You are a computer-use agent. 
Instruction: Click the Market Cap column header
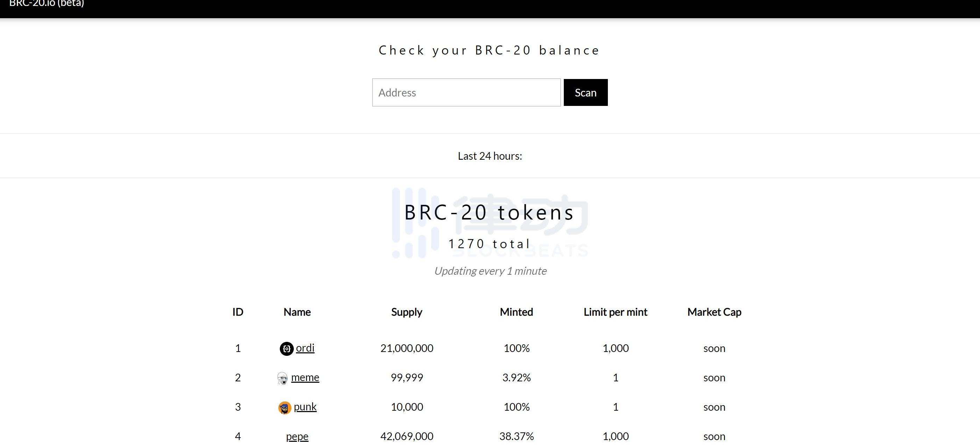(714, 312)
